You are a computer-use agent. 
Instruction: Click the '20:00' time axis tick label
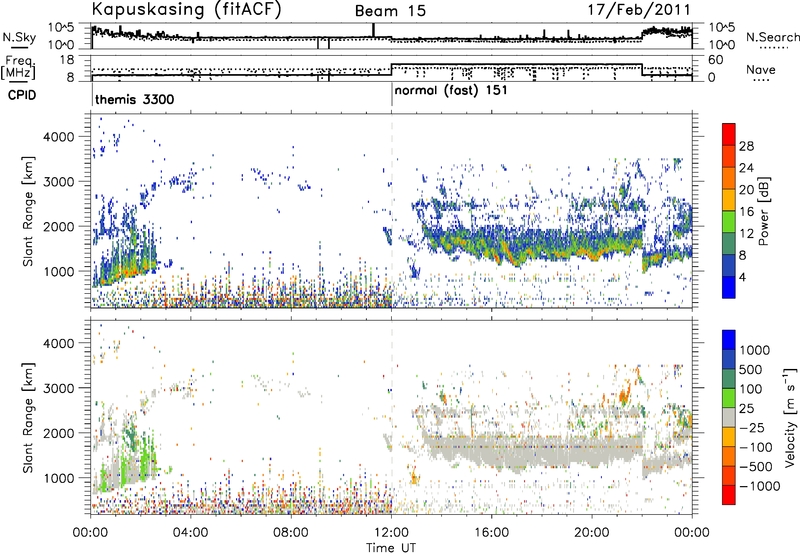pyautogui.click(x=592, y=533)
